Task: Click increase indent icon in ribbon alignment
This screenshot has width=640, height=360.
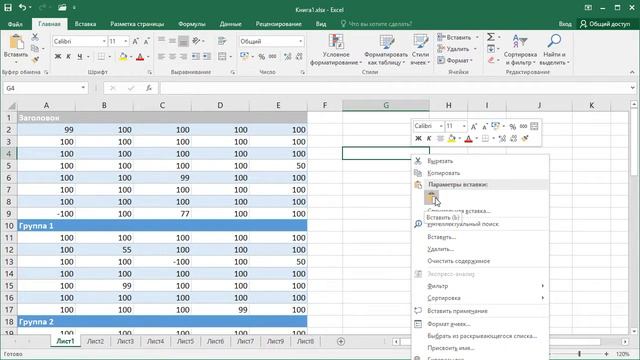Action: [x=207, y=57]
